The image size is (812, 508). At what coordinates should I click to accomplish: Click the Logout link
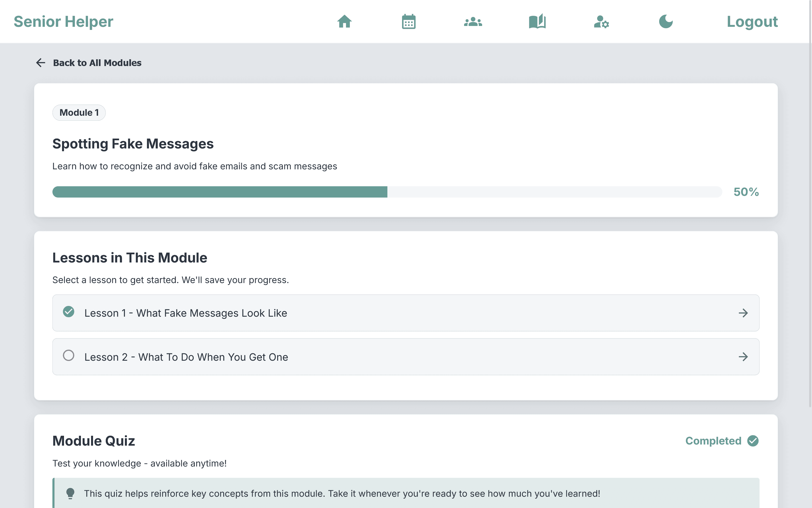(x=752, y=21)
